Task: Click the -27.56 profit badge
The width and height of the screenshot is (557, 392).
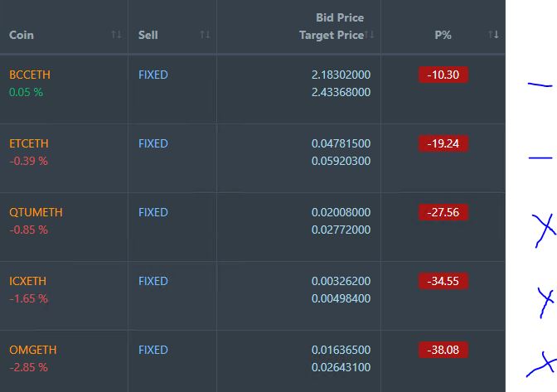Action: [443, 212]
